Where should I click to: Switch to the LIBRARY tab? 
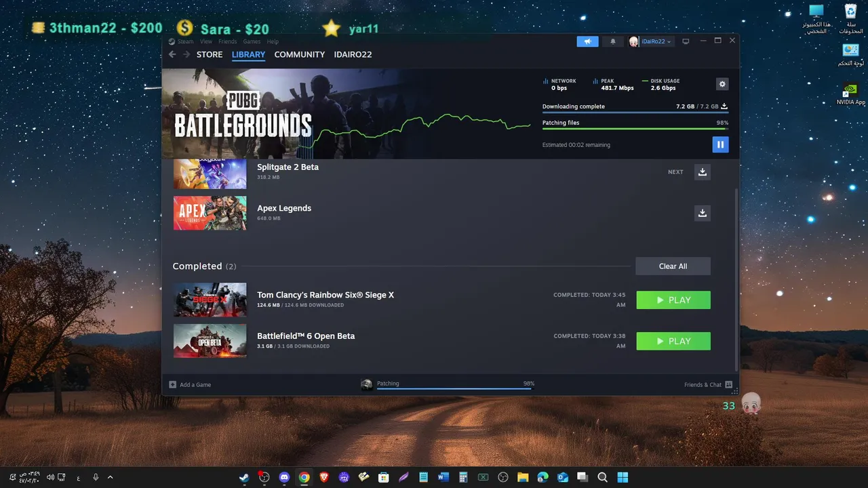click(x=248, y=54)
